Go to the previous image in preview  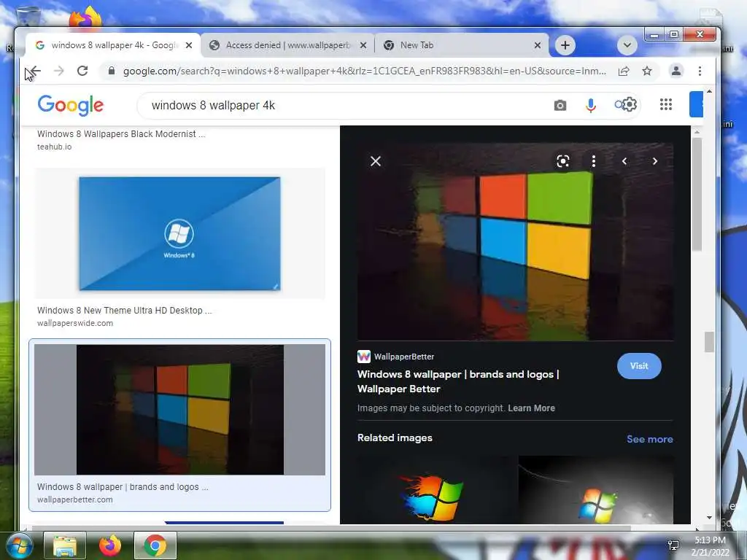624,161
